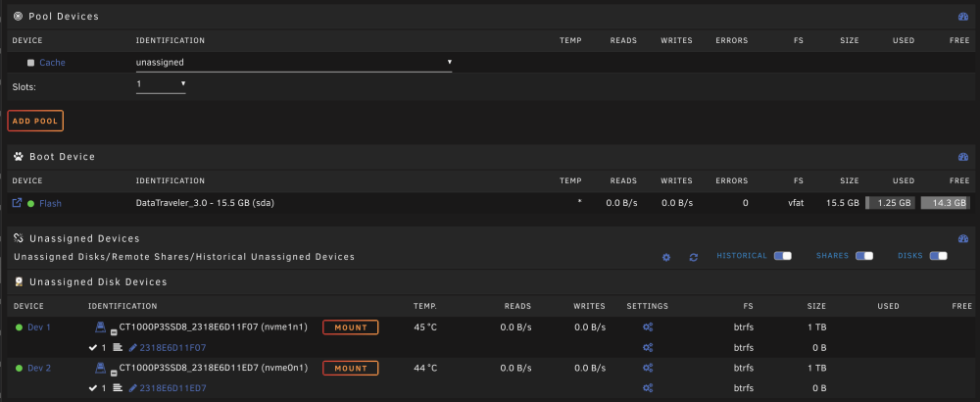Click the pencil icon beside partition 2318E6D11F07
This screenshot has height=402, width=980.
132,348
